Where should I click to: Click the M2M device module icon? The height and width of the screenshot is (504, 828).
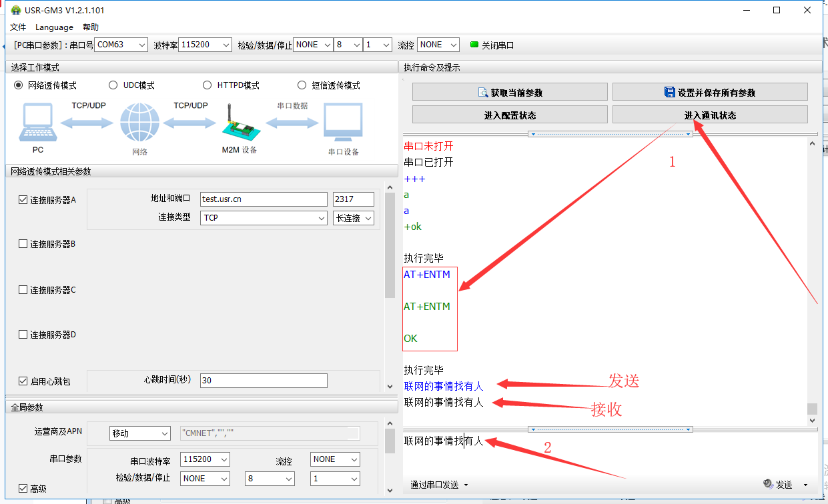(x=239, y=122)
